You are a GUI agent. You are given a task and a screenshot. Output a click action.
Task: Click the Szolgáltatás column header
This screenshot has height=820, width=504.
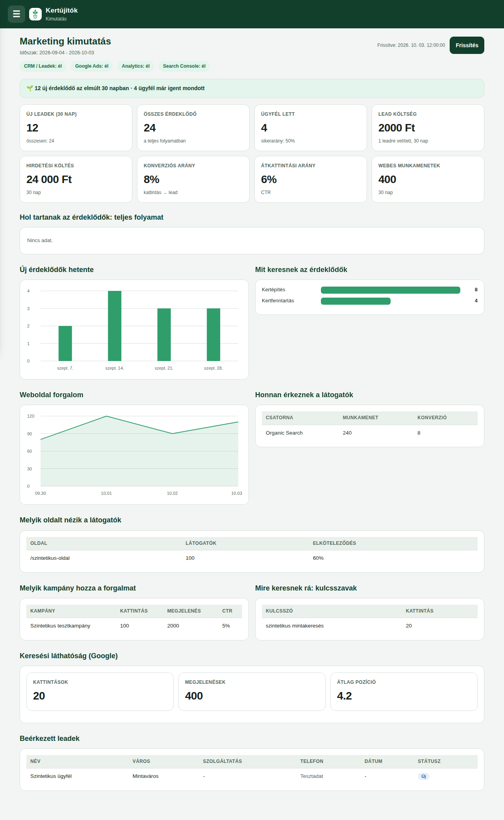pyautogui.click(x=222, y=761)
